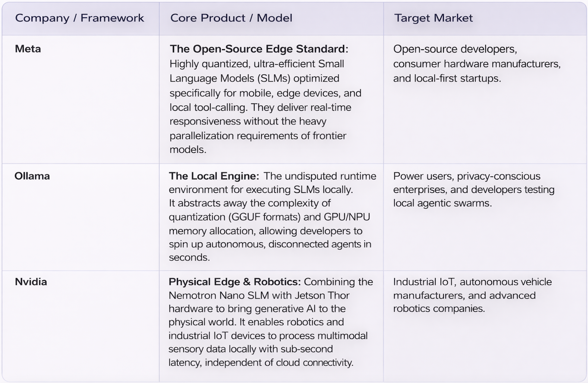Click the Meta company name cell
The image size is (588, 383).
click(x=28, y=49)
